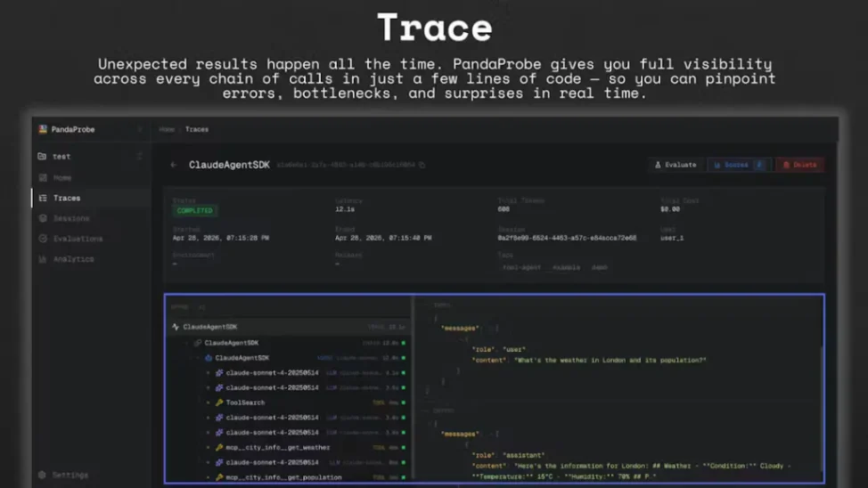The height and width of the screenshot is (488, 868).
Task: Open Settings at sidebar bottom
Action: pos(91,475)
